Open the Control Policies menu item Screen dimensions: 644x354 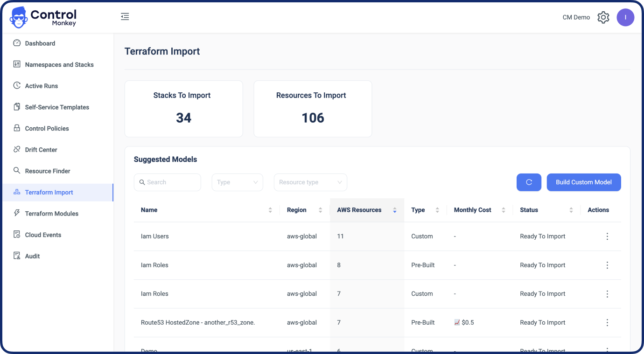click(47, 128)
